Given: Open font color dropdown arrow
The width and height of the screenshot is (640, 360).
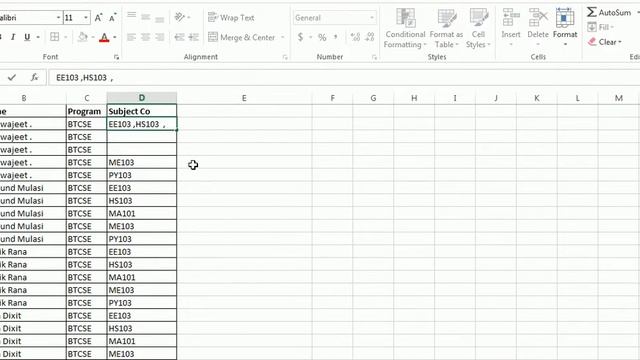Looking at the screenshot, I should pyautogui.click(x=115, y=37).
